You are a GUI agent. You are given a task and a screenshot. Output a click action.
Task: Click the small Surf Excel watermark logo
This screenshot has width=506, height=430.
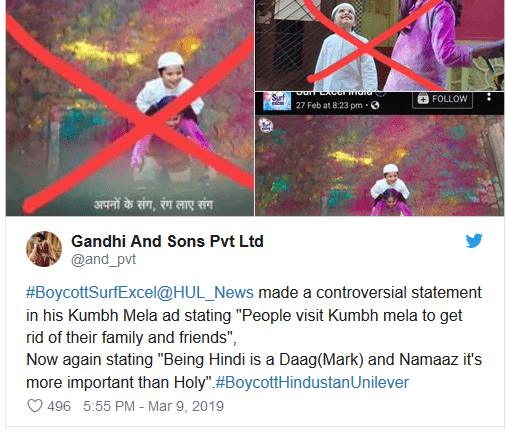[x=266, y=126]
